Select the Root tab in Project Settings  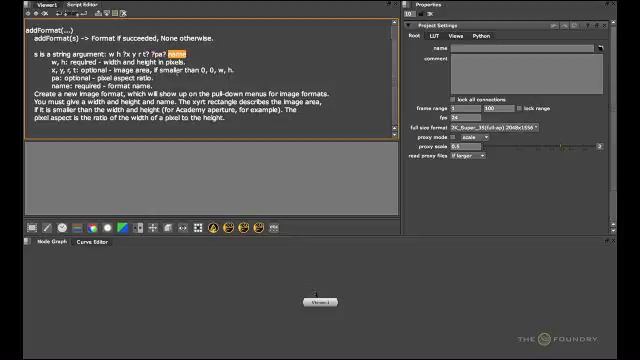click(414, 36)
